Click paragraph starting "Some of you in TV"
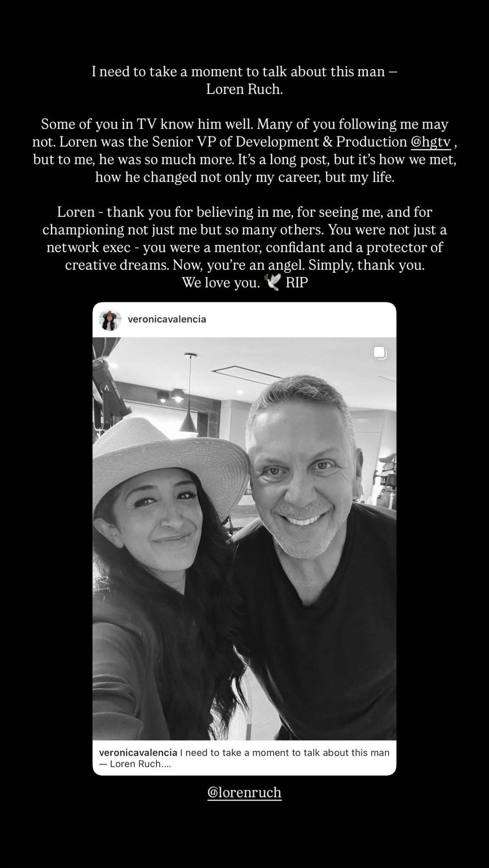Viewport: 489px width, 868px height. (x=244, y=151)
